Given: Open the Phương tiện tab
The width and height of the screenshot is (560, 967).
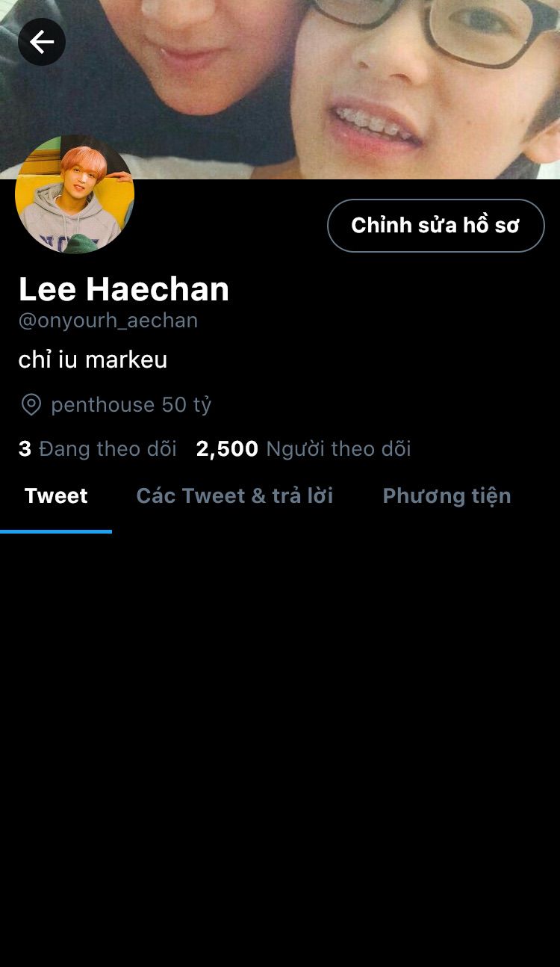Looking at the screenshot, I should coord(447,496).
